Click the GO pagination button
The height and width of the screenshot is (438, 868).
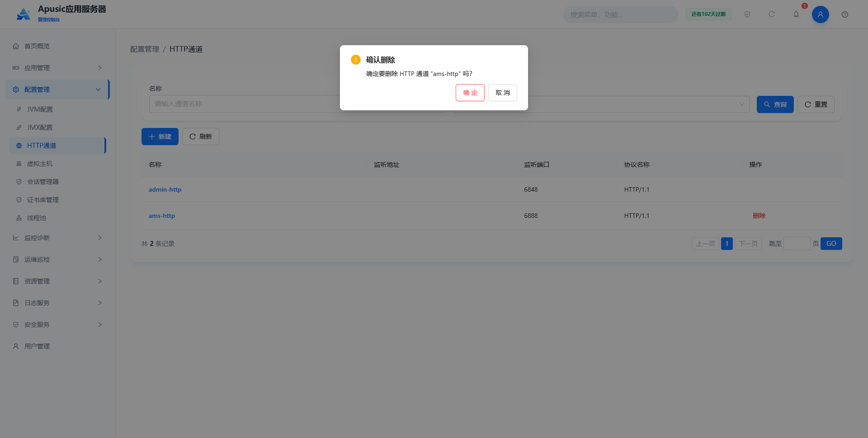pos(831,244)
